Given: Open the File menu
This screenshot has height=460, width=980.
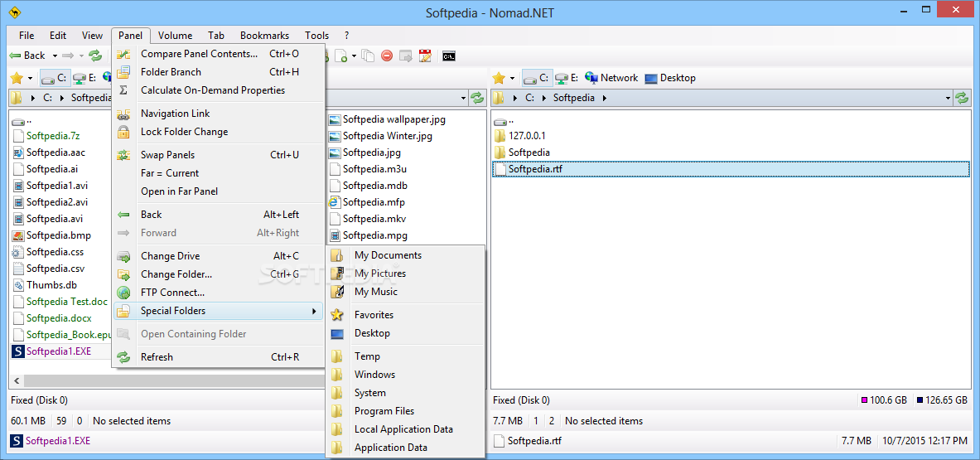Looking at the screenshot, I should click(x=27, y=36).
